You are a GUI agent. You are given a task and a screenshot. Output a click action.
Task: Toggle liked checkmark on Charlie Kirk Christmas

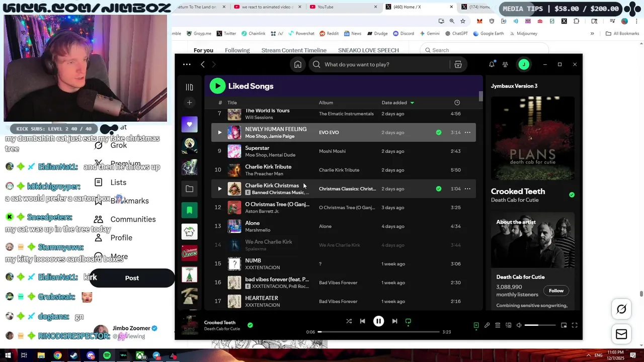click(x=439, y=189)
